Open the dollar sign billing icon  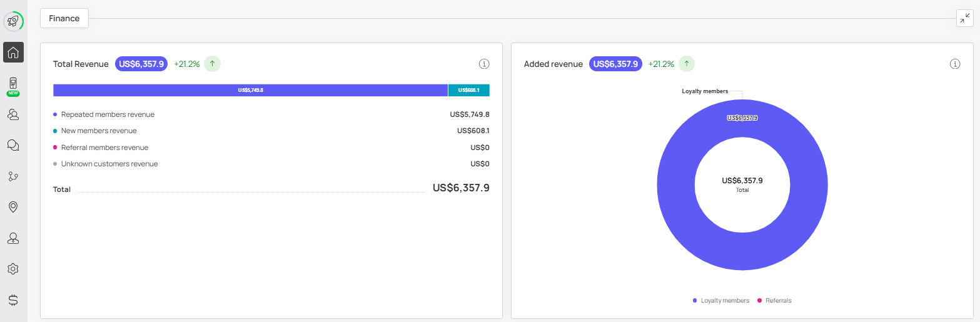point(13,299)
